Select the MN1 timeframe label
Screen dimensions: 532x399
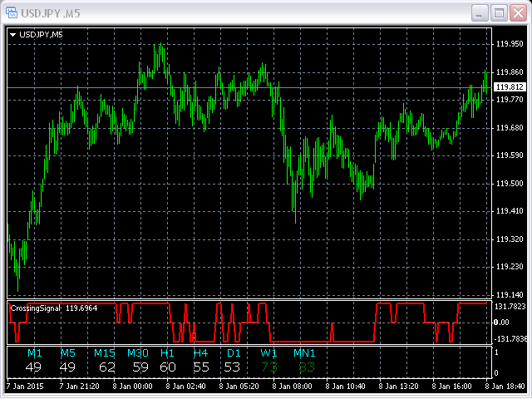point(304,353)
